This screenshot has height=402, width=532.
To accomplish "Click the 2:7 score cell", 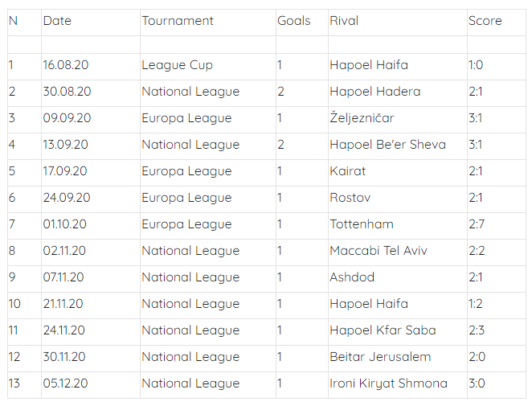I will click(477, 224).
